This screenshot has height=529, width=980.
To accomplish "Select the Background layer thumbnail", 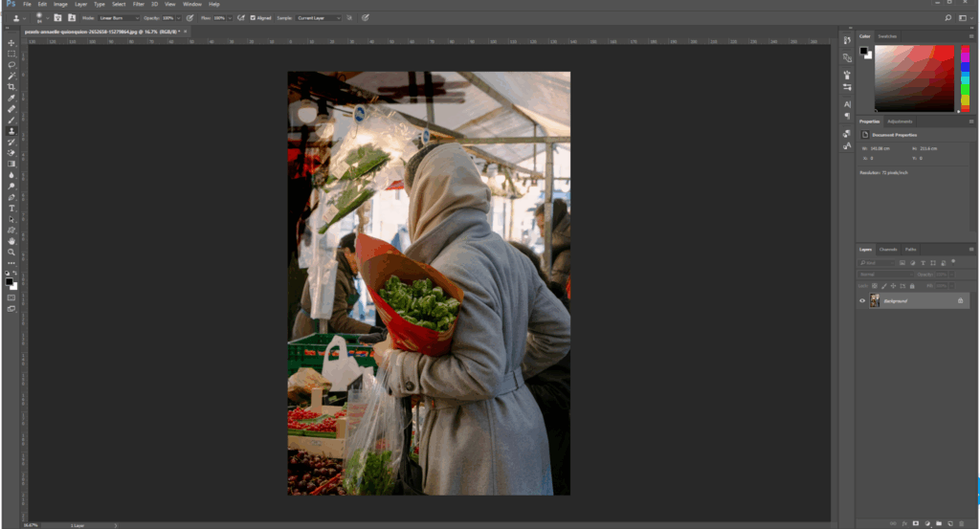I will click(875, 301).
